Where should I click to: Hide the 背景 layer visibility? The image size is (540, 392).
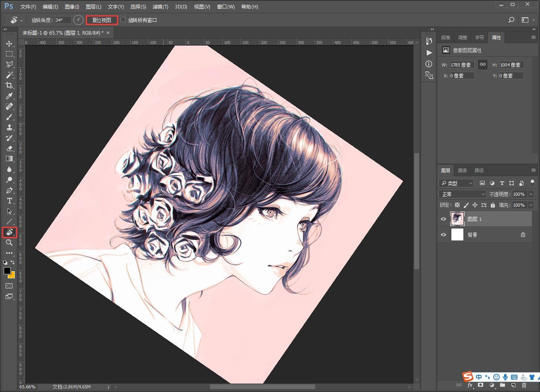pyautogui.click(x=443, y=234)
